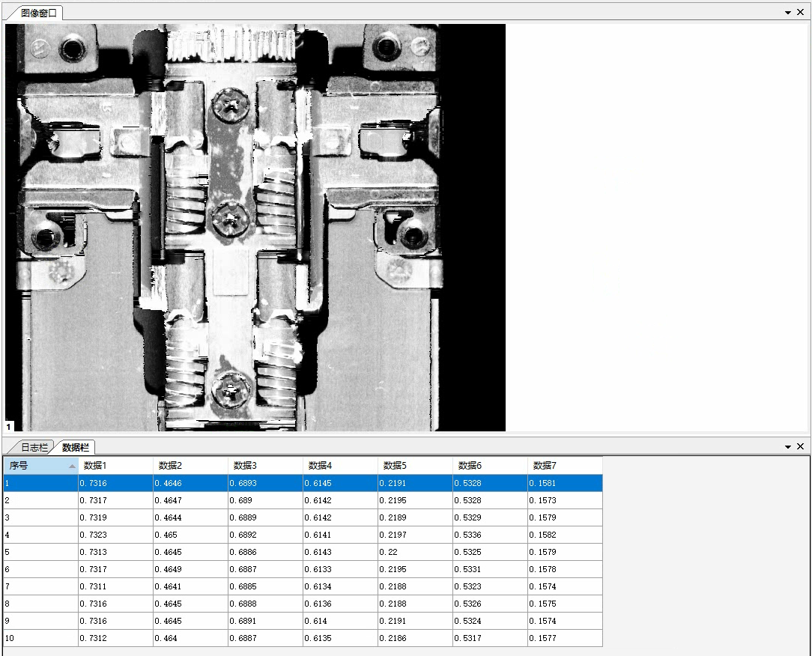Select cell 0.5329 in row 3

[x=490, y=517]
